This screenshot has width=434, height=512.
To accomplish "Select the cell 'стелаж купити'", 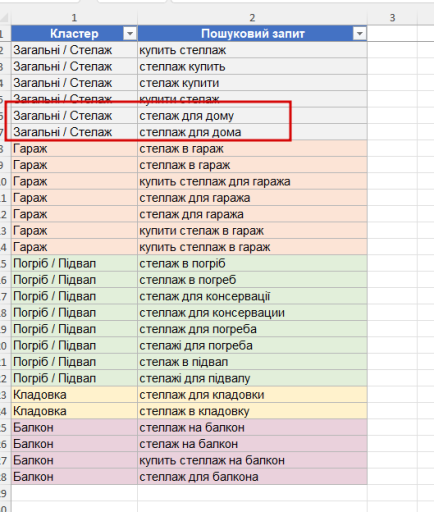I will (252, 83).
